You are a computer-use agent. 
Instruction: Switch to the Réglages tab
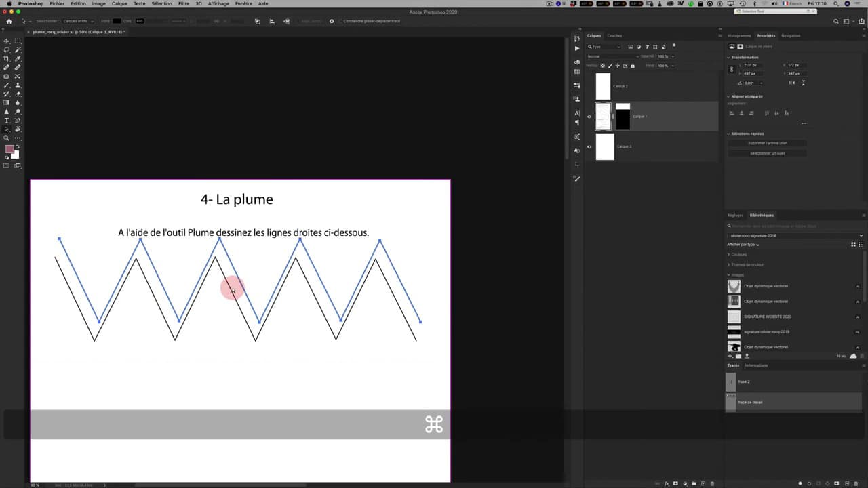click(x=735, y=216)
